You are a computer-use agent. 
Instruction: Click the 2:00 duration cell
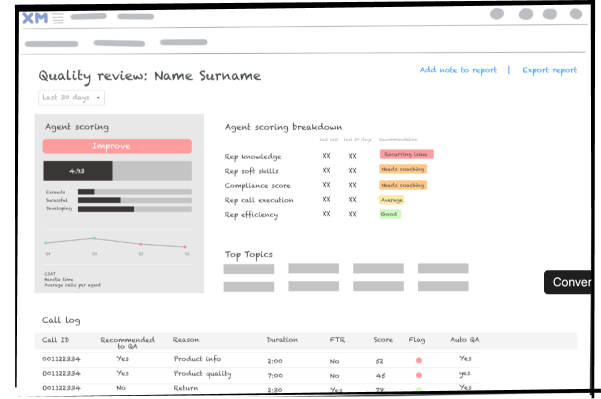[x=275, y=361]
